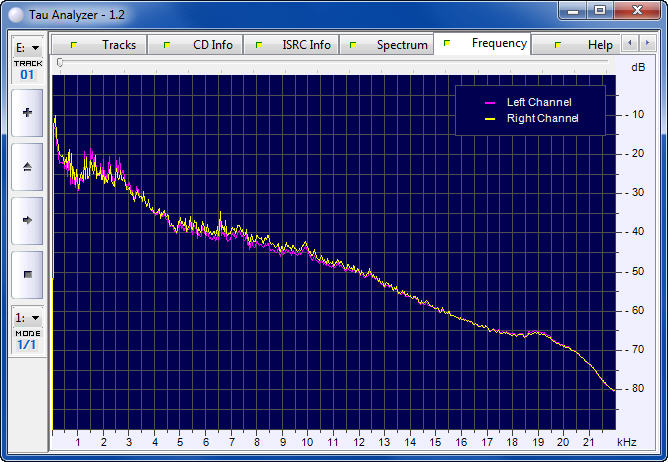Open the CD Info tab

click(x=201, y=45)
